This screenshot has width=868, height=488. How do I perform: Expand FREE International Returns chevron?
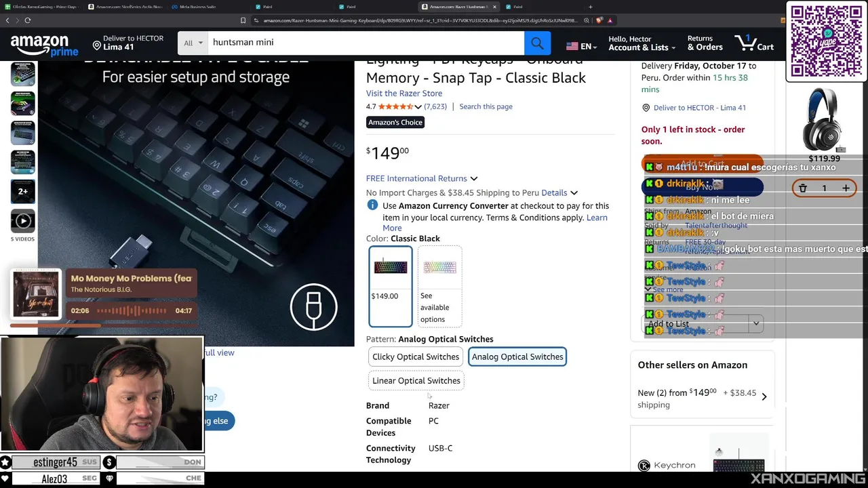click(474, 179)
